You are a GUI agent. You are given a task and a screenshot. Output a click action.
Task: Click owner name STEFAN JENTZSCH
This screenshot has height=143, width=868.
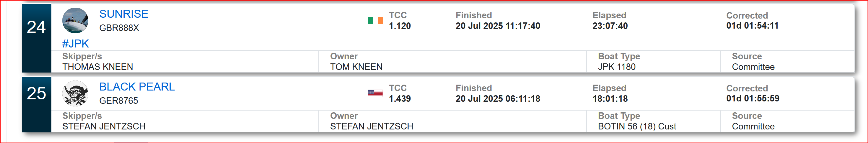371,126
